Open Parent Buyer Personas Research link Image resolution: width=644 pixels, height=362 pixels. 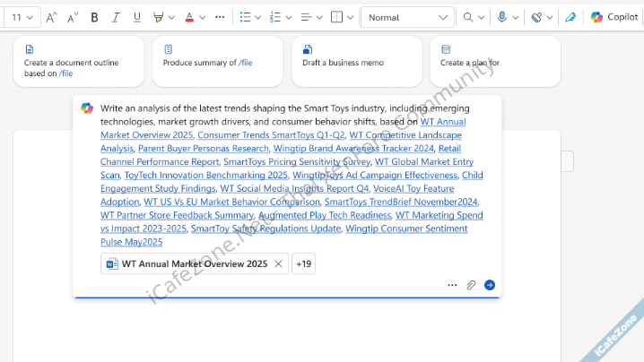coord(204,149)
